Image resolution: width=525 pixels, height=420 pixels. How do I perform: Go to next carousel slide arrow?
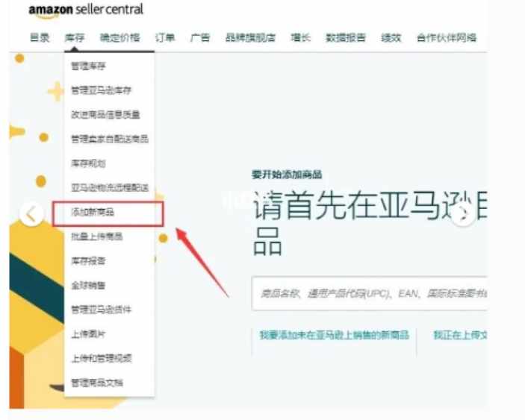click(464, 214)
